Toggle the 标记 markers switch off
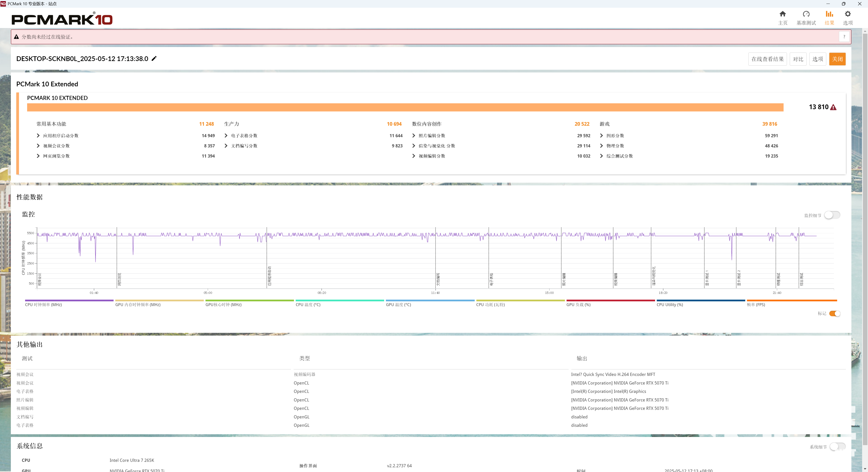 (835, 314)
